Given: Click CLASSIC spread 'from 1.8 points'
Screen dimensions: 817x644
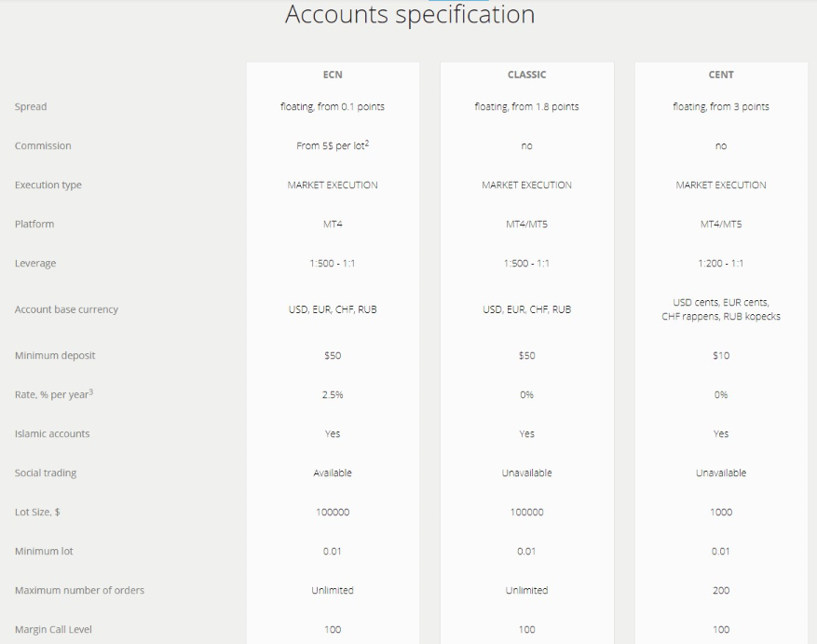Looking at the screenshot, I should tap(545, 107).
